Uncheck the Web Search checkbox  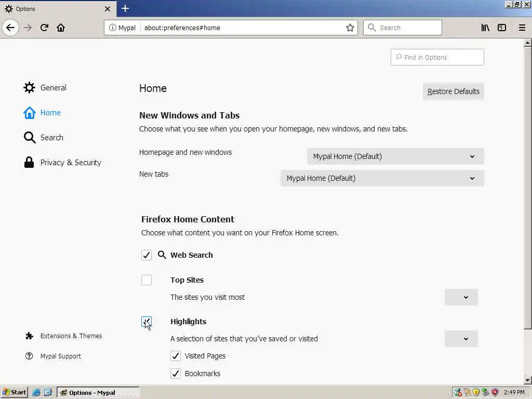147,255
